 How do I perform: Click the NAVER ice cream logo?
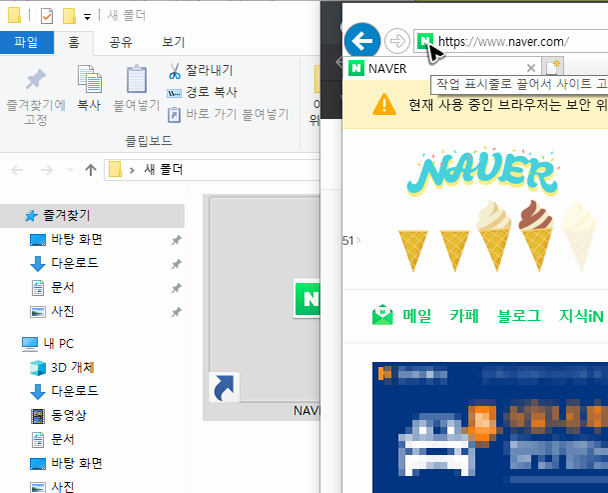(x=482, y=171)
